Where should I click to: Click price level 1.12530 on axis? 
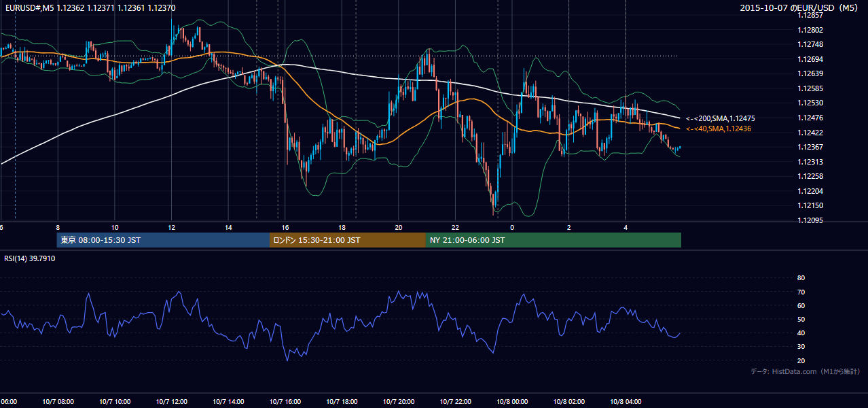point(811,103)
